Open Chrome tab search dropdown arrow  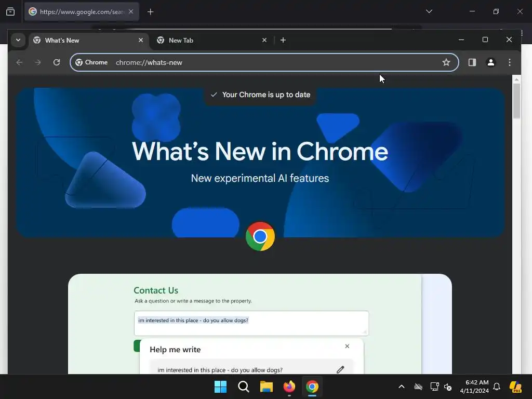(18, 40)
